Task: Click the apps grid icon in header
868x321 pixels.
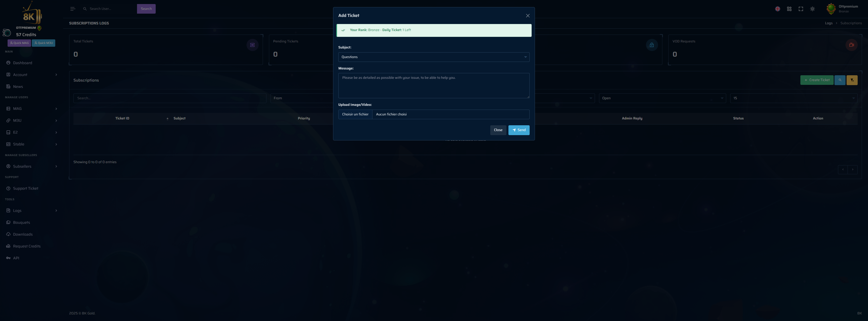Action: (789, 9)
